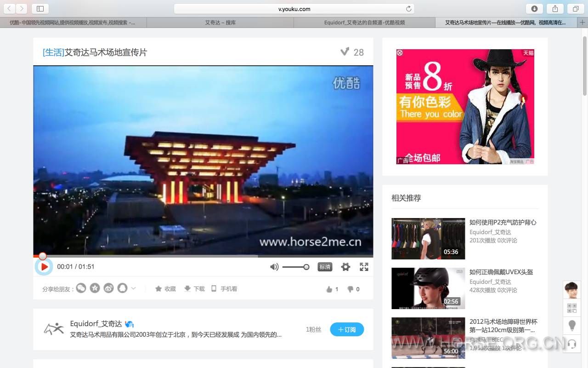Open 2012马术场地障碍世界杯 thumbnail
The height and width of the screenshot is (368, 588).
pyautogui.click(x=428, y=338)
